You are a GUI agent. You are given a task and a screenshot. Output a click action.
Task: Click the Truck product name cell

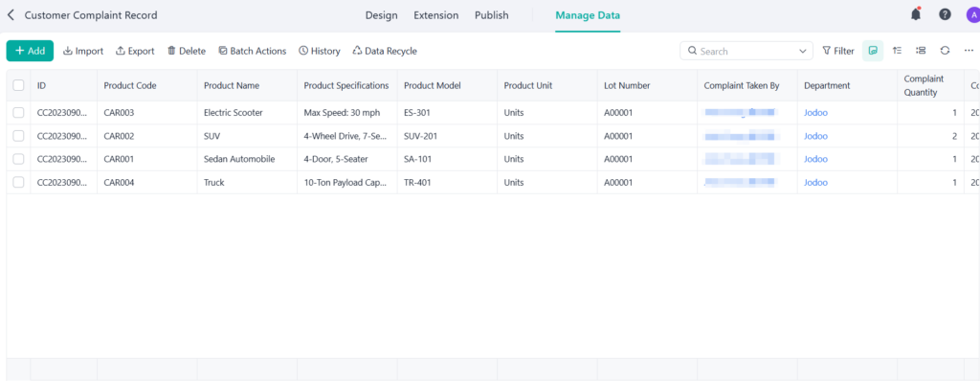[247, 183]
